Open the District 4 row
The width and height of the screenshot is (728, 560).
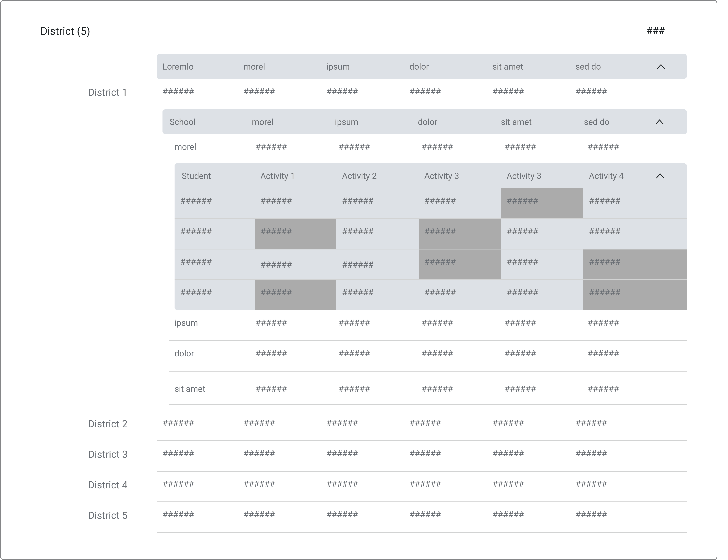tap(108, 485)
